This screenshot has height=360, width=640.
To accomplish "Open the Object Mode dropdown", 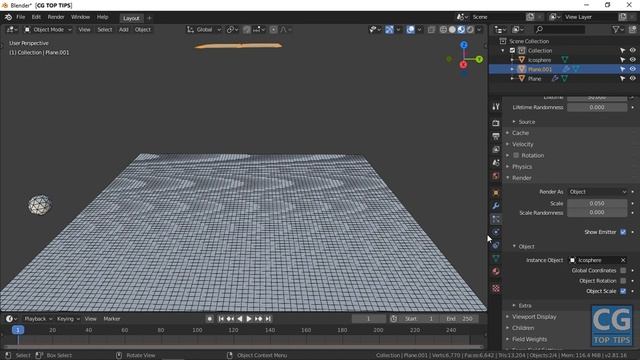I will point(48,29).
